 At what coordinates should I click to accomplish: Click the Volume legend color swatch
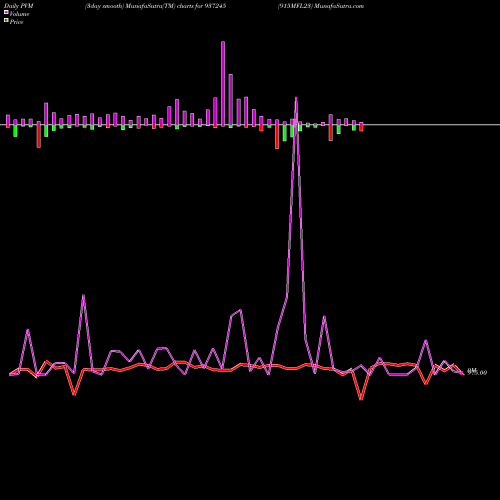[6, 12]
